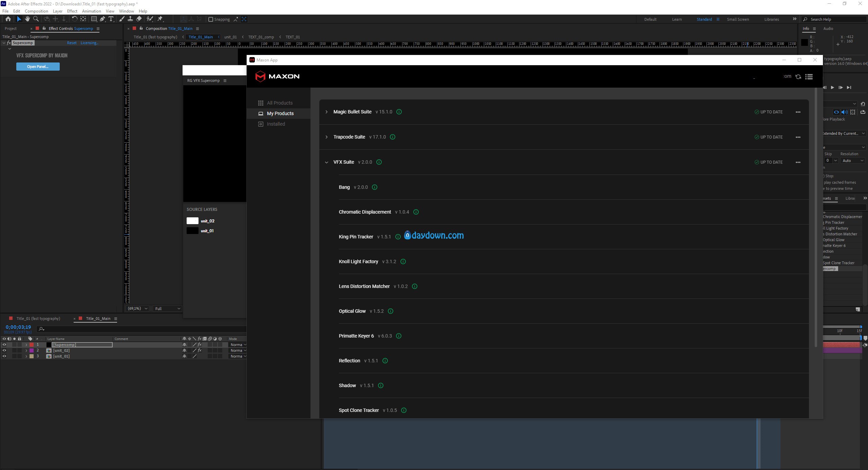
Task: Select the Pan Behind anchor point tool
Action: coord(83,19)
